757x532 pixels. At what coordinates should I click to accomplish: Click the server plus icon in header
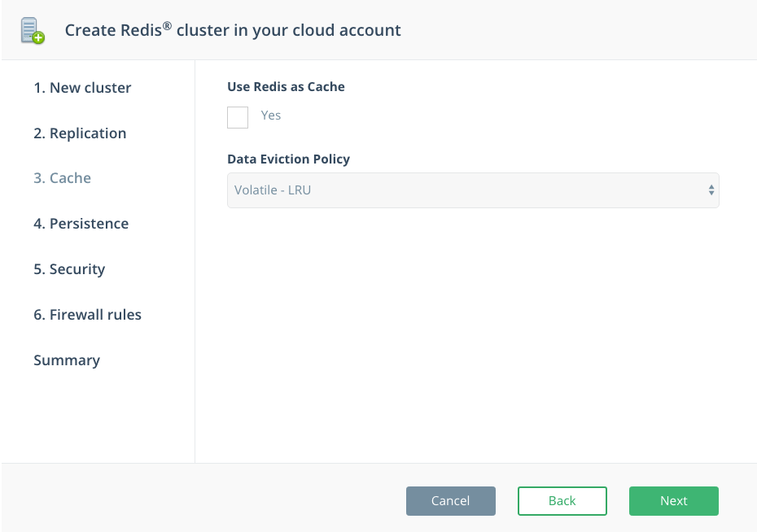(33, 30)
